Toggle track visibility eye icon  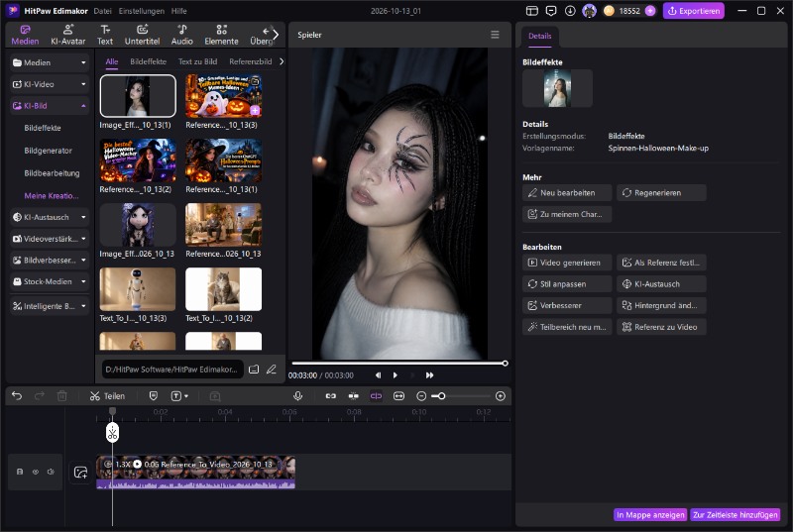pyautogui.click(x=36, y=472)
